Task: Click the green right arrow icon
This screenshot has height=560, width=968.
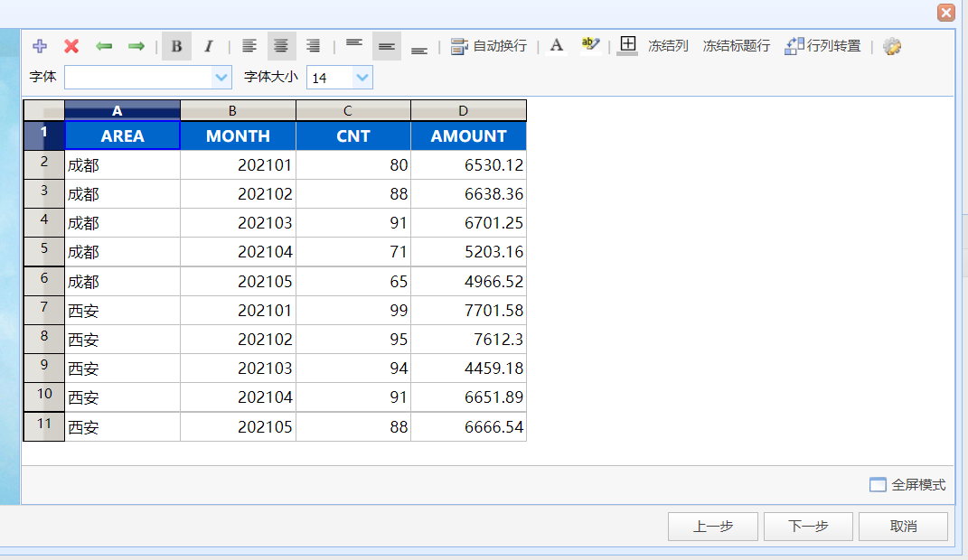Action: (136, 46)
